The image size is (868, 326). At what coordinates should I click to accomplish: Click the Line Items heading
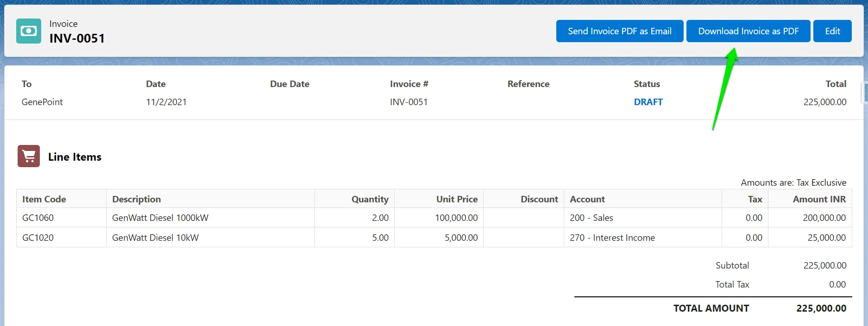coord(75,157)
